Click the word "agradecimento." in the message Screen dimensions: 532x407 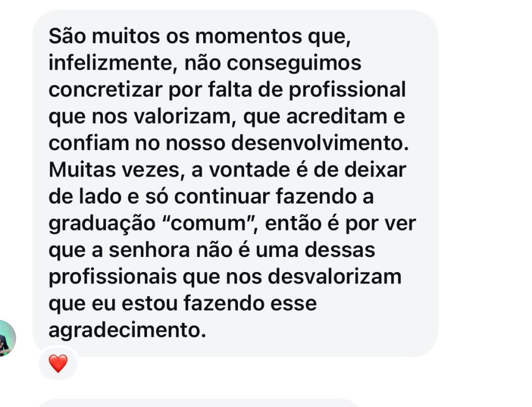click(127, 330)
